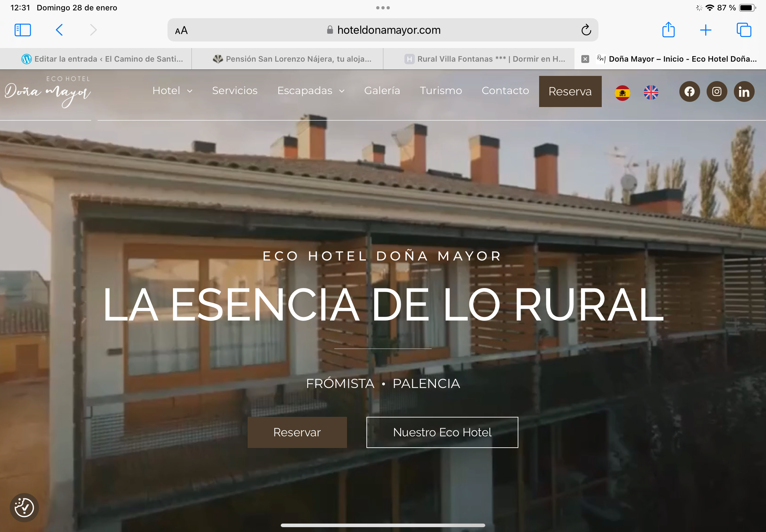The image size is (766, 532).
Task: Switch site language to Spanish flag
Action: coord(622,93)
